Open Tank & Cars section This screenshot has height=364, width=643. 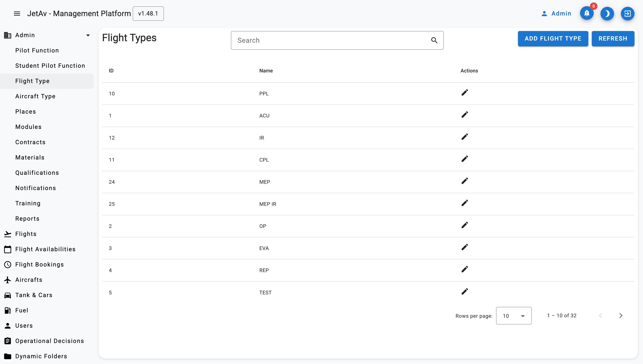click(x=34, y=295)
